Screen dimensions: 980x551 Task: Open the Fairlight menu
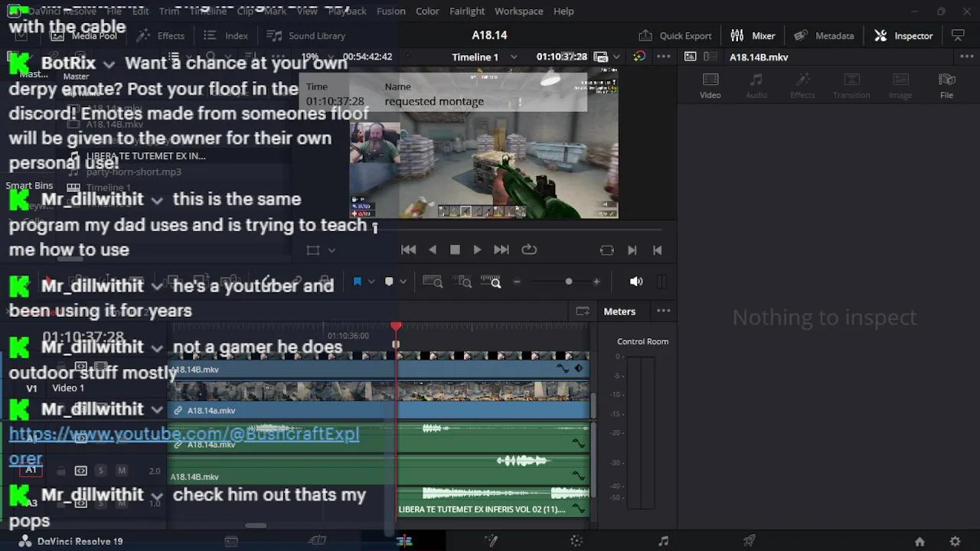point(467,11)
